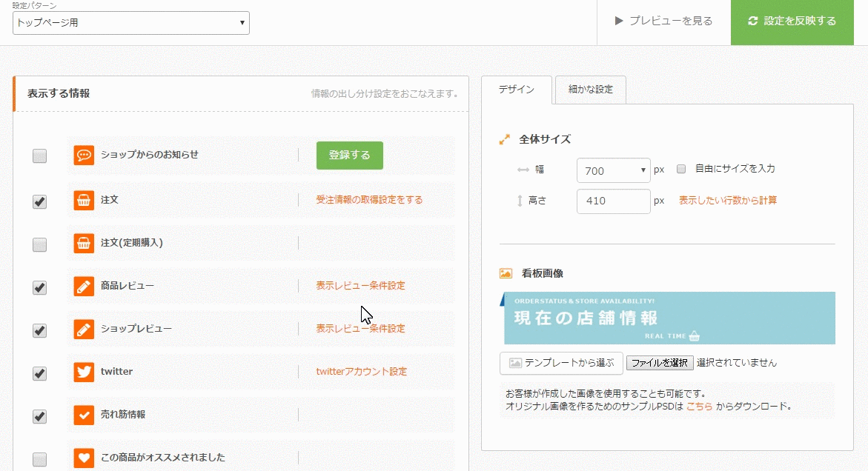The width and height of the screenshot is (868, 471).
Task: Open the 幅 width dropdown showing 700
Action: pyautogui.click(x=613, y=171)
